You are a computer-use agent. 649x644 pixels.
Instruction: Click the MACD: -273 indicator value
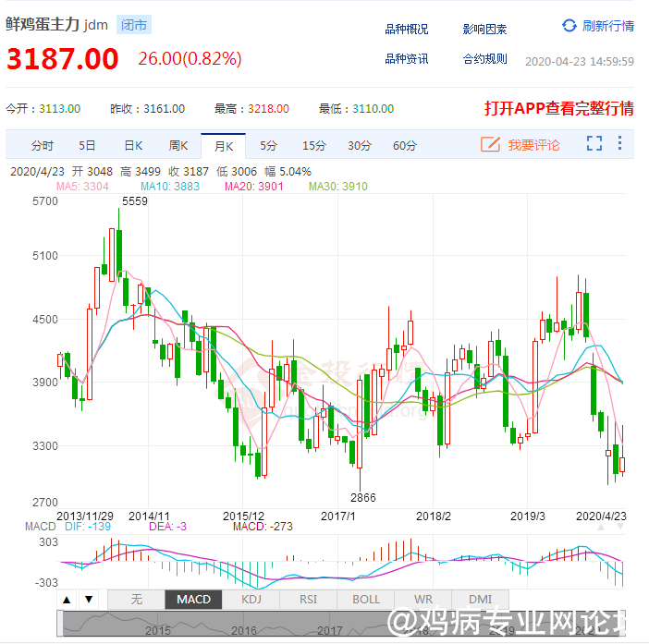coord(263,527)
